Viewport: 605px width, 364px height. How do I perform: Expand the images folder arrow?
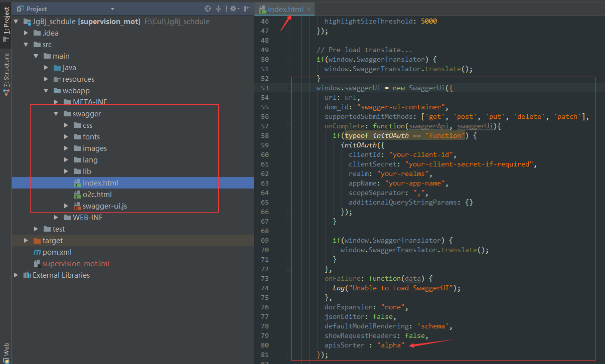click(x=66, y=148)
